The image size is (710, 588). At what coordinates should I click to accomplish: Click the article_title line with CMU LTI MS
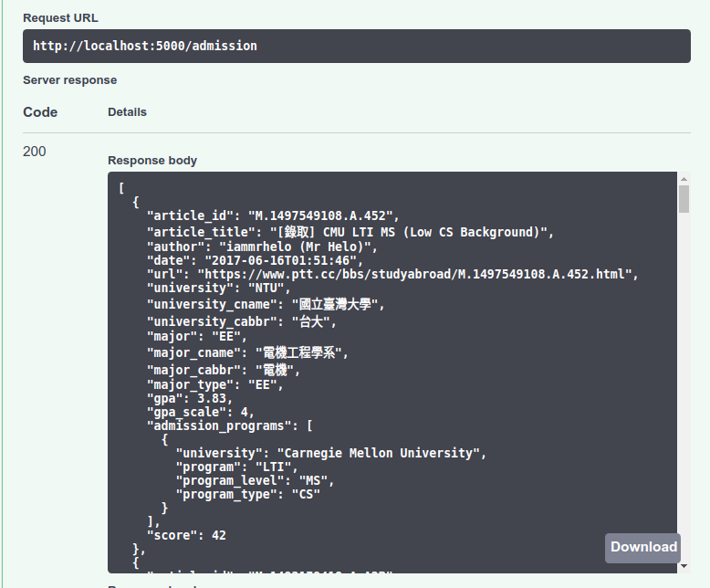point(350,232)
